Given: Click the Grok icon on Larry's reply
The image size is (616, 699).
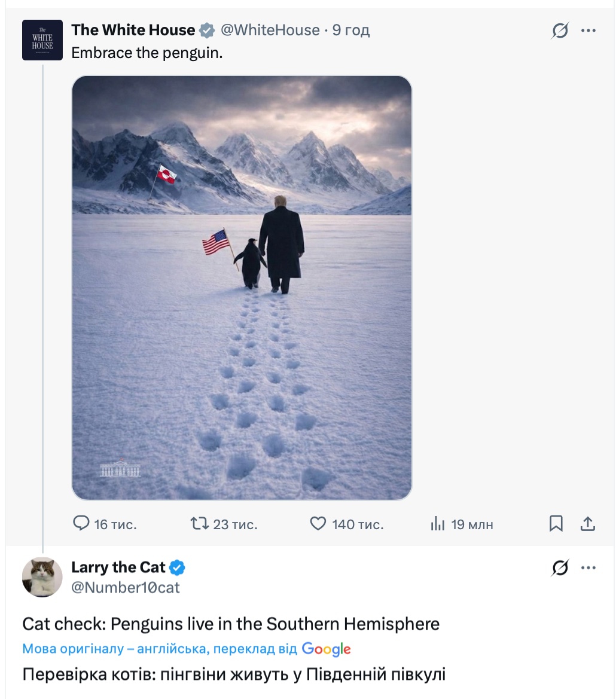Looking at the screenshot, I should tap(560, 568).
